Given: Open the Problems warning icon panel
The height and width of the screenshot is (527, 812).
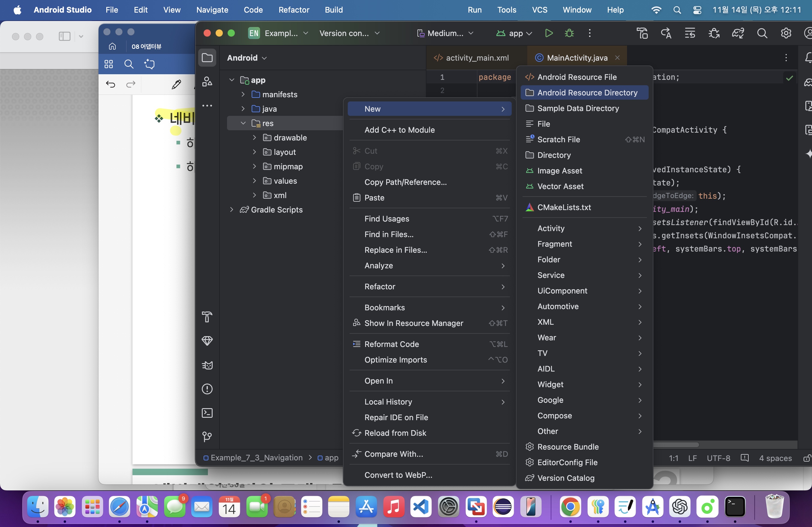Looking at the screenshot, I should [x=207, y=389].
